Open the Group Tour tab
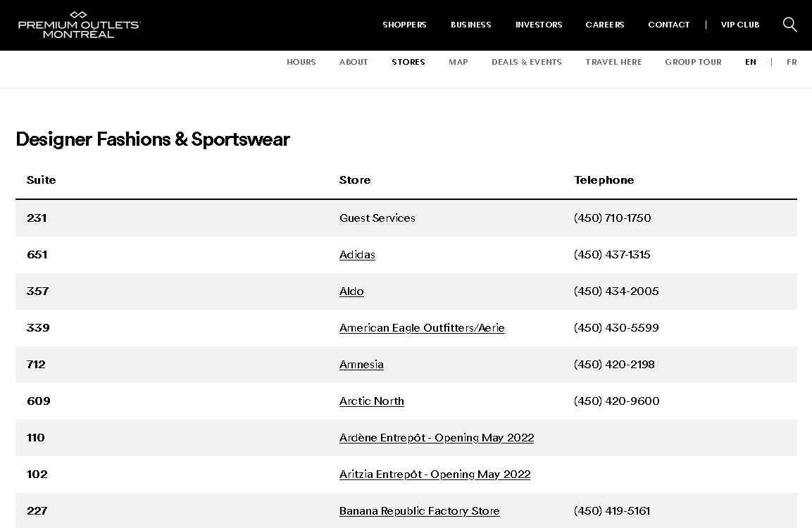The width and height of the screenshot is (812, 528). click(694, 62)
